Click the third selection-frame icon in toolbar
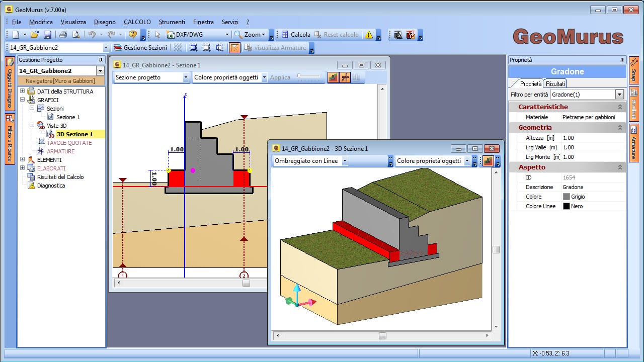Image resolution: width=644 pixels, height=362 pixels. point(219,48)
